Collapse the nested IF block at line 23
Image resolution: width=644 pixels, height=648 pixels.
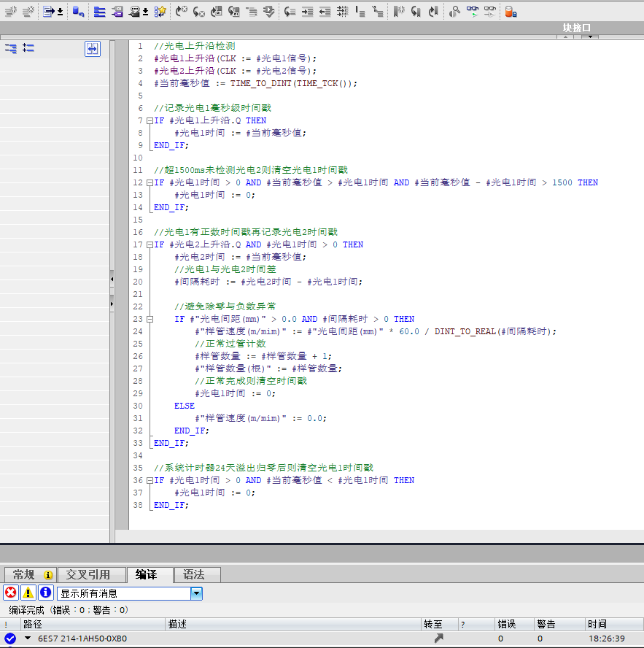pyautogui.click(x=150, y=319)
